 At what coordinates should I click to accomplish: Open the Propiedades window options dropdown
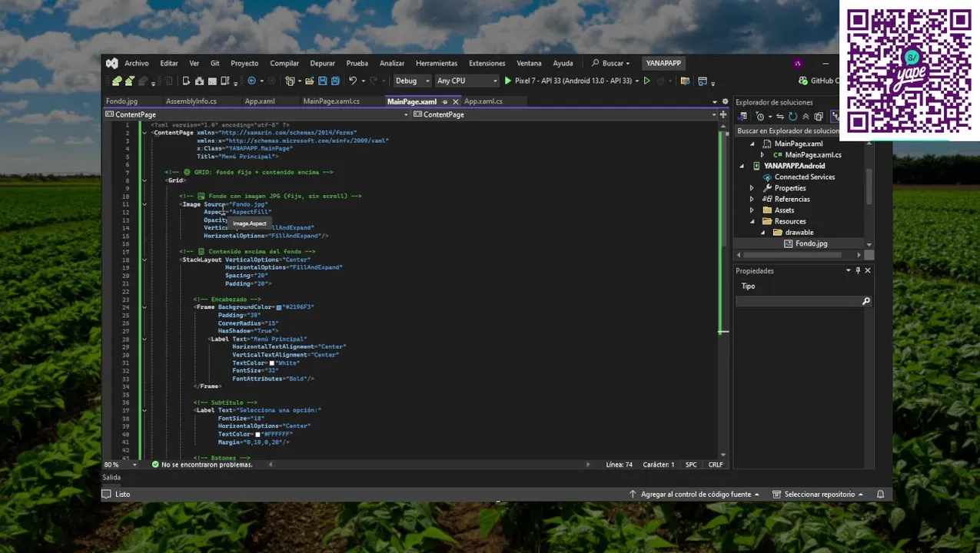pyautogui.click(x=849, y=270)
